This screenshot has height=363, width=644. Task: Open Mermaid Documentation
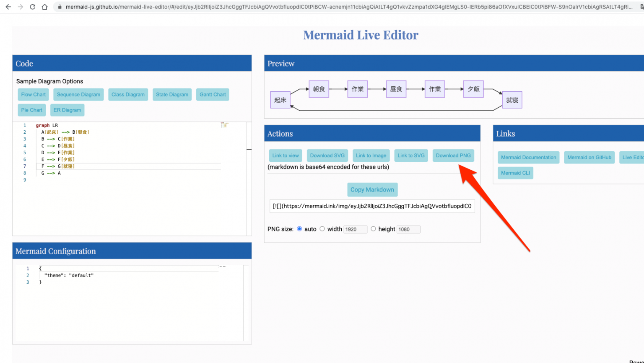point(528,157)
